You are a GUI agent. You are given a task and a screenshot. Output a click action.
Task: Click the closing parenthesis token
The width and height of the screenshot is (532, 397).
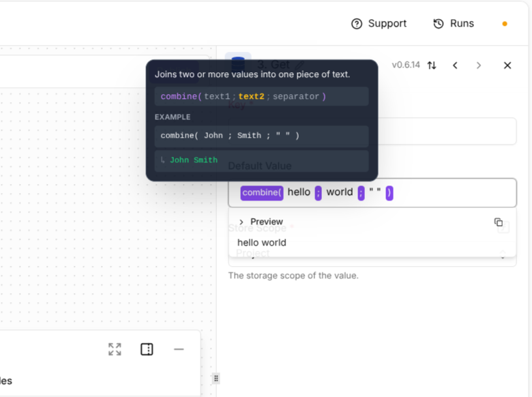389,193
